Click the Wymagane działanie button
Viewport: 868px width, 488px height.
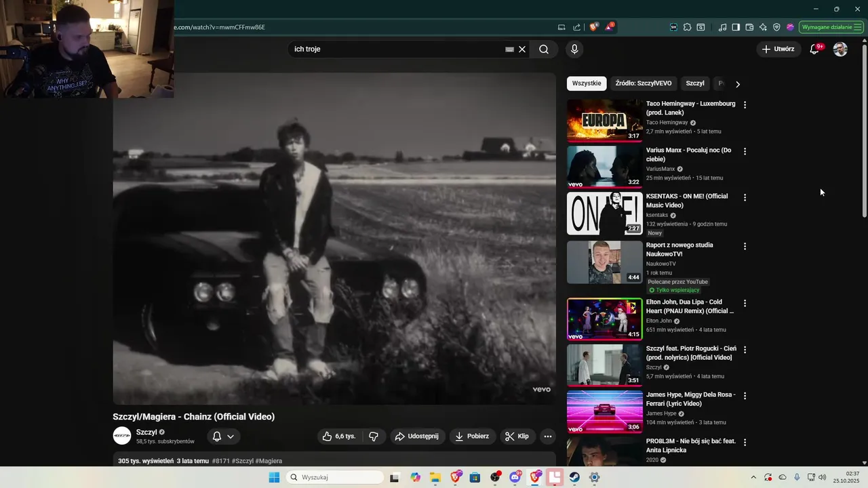click(831, 27)
